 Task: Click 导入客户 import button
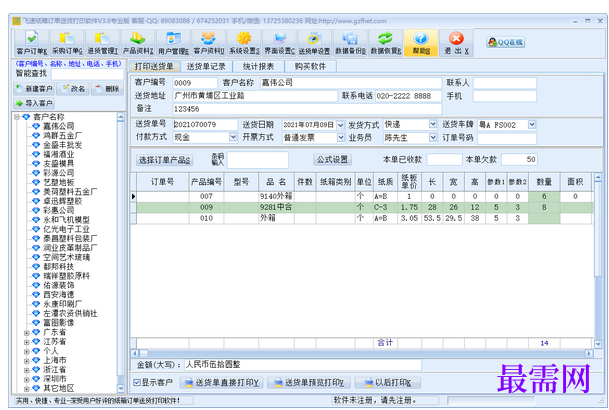(x=34, y=103)
